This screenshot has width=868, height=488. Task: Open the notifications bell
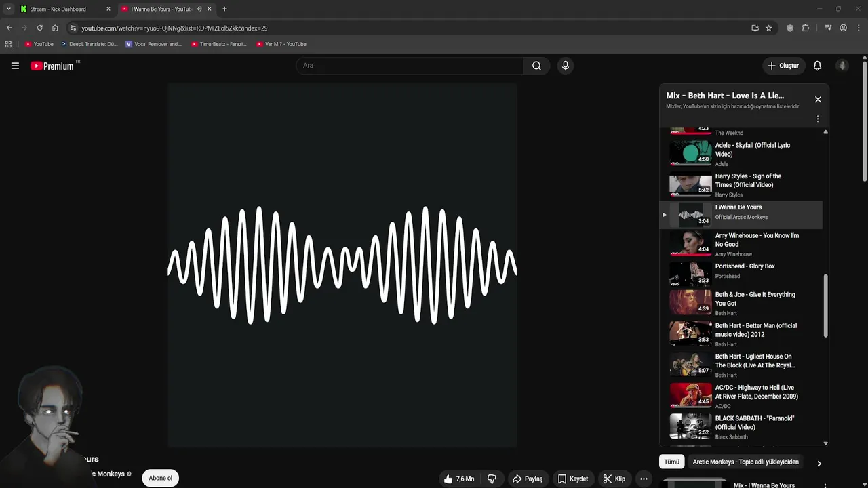[817, 66]
